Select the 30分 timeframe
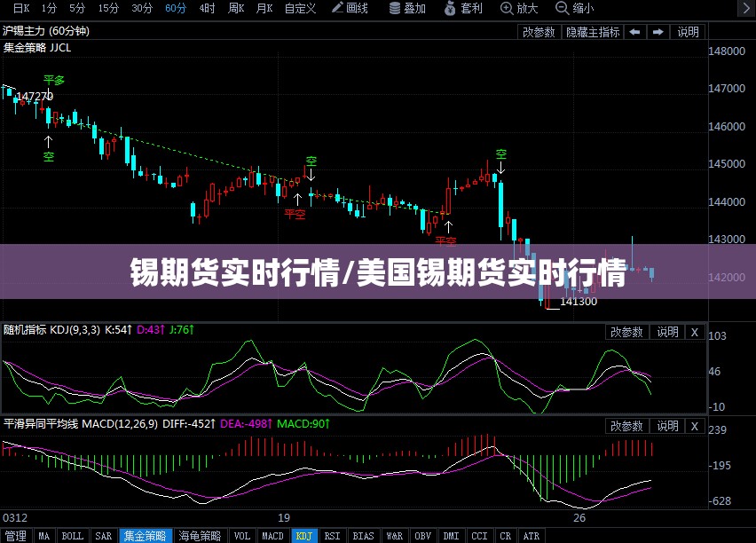Viewport: 756px width, 543px height. click(142, 8)
